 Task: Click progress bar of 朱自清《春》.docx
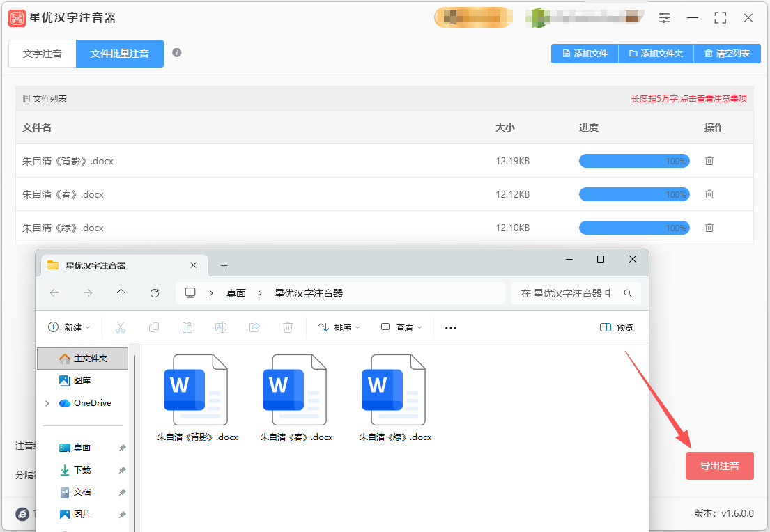click(x=634, y=194)
